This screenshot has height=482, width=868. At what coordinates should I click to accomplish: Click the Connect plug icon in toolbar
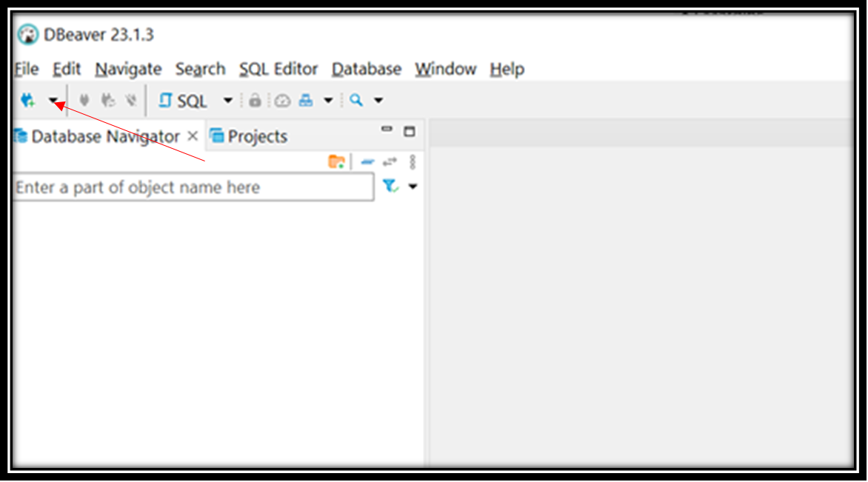coord(84,101)
